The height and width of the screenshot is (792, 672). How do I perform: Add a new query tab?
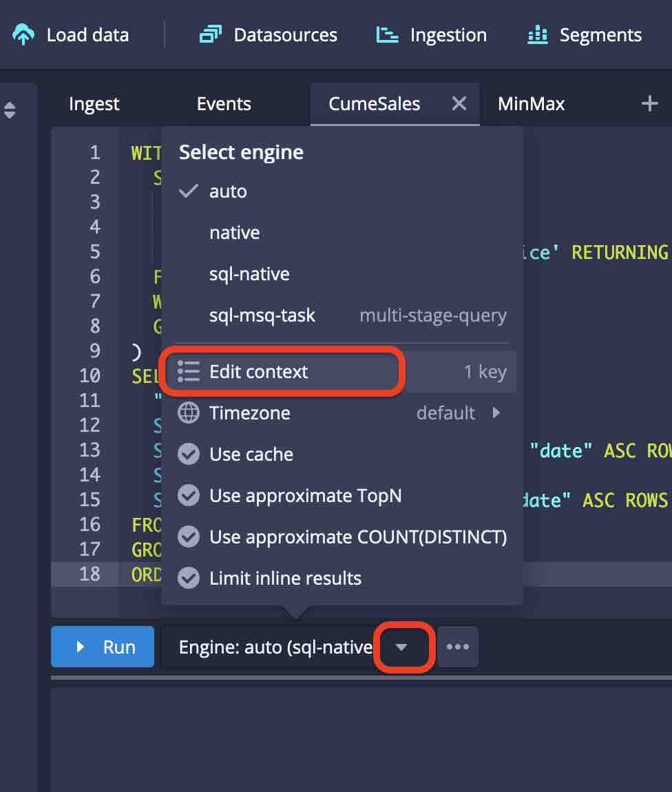tap(649, 104)
